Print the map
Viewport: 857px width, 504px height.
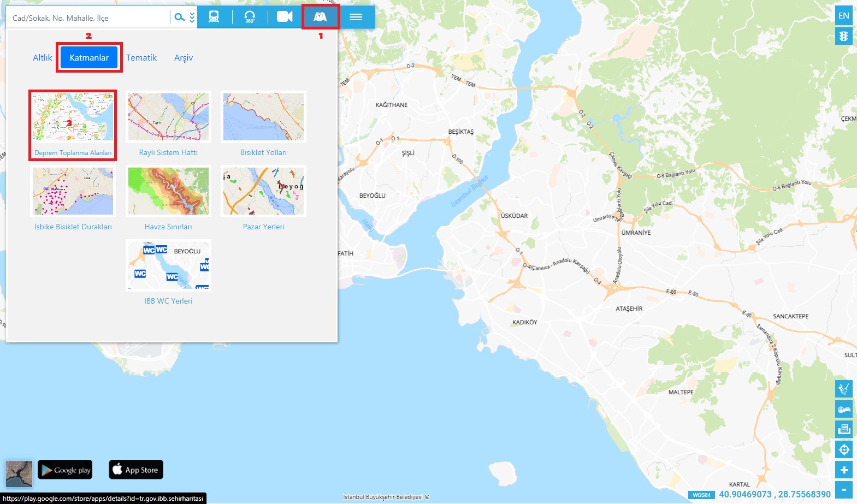[x=844, y=429]
